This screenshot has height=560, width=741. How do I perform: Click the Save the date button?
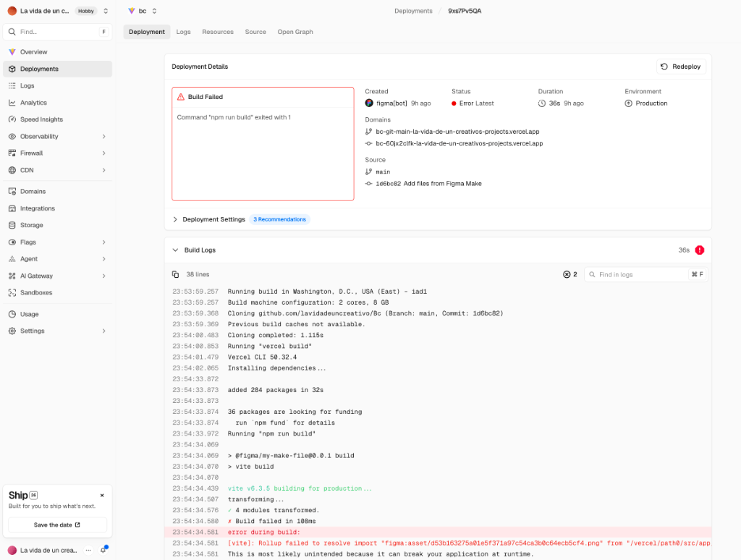pos(57,525)
